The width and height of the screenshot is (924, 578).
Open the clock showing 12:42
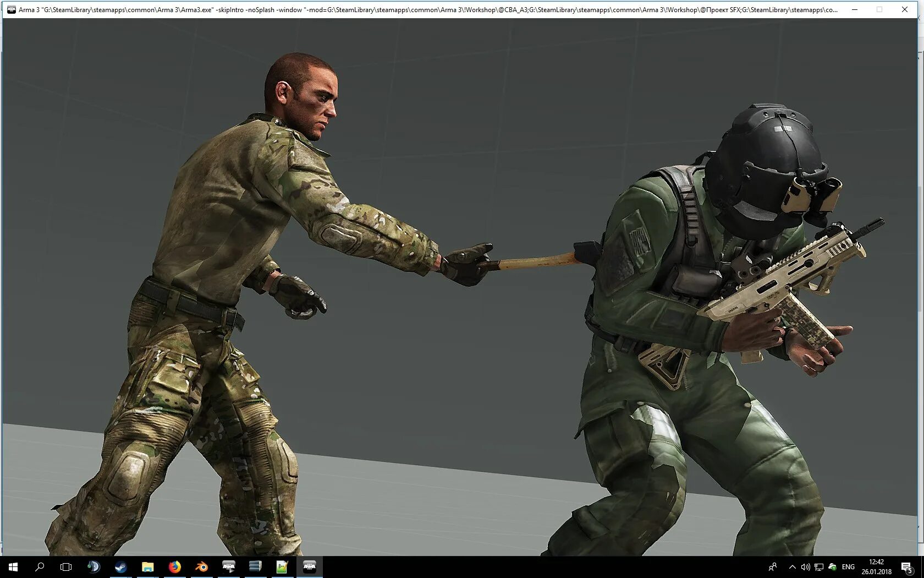(876, 567)
